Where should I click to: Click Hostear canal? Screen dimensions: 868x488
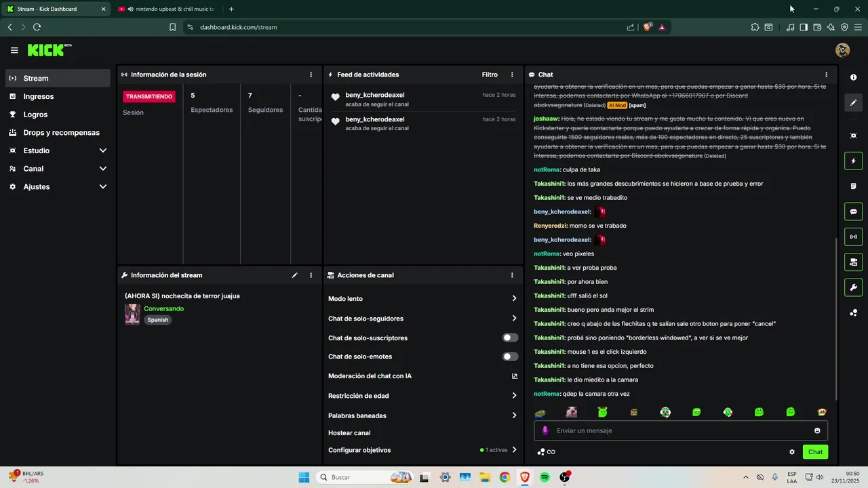[x=349, y=433]
